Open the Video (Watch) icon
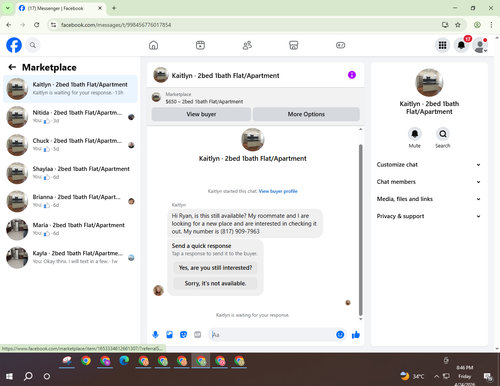This screenshot has height=386, width=500. pos(200,45)
